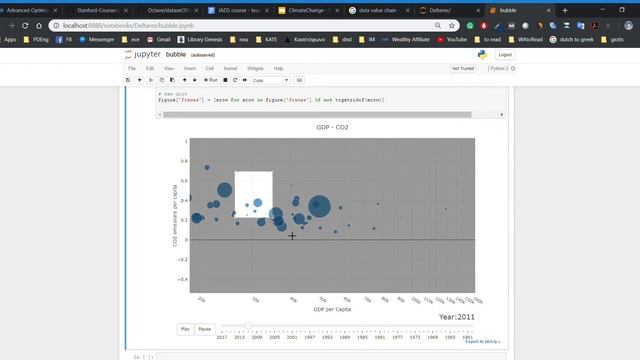Screen dimensions: 640x360
Task: Open the Edit menu
Action: coord(150,69)
